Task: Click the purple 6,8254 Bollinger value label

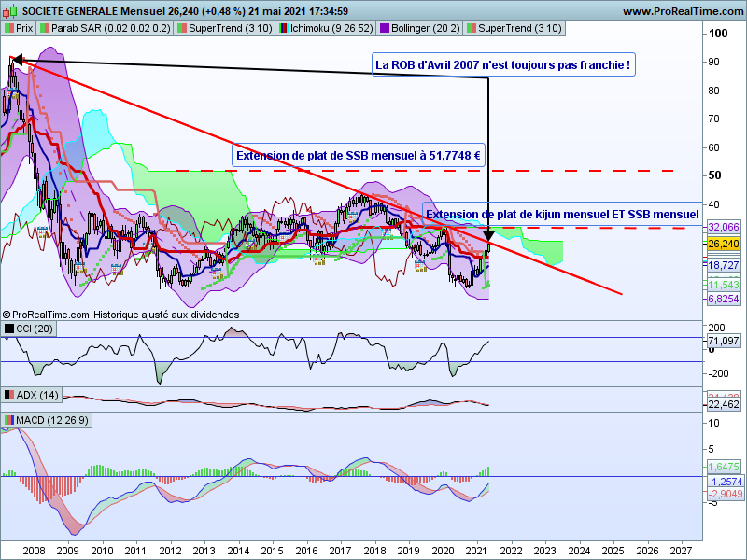Action: (x=723, y=299)
